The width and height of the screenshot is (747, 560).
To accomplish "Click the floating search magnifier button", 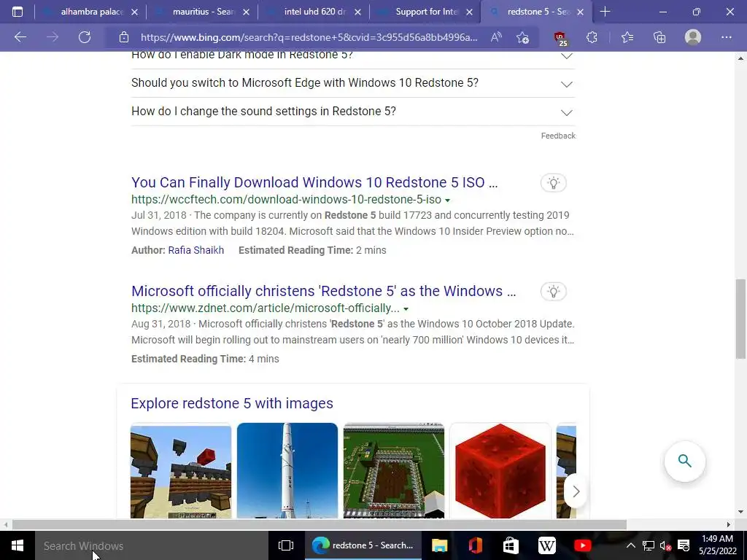I will [x=684, y=461].
